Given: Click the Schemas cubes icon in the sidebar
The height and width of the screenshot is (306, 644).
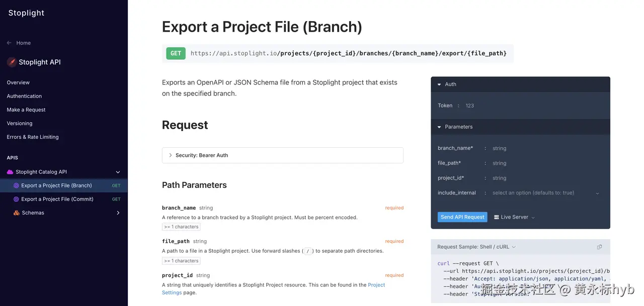Looking at the screenshot, I should (x=16, y=213).
